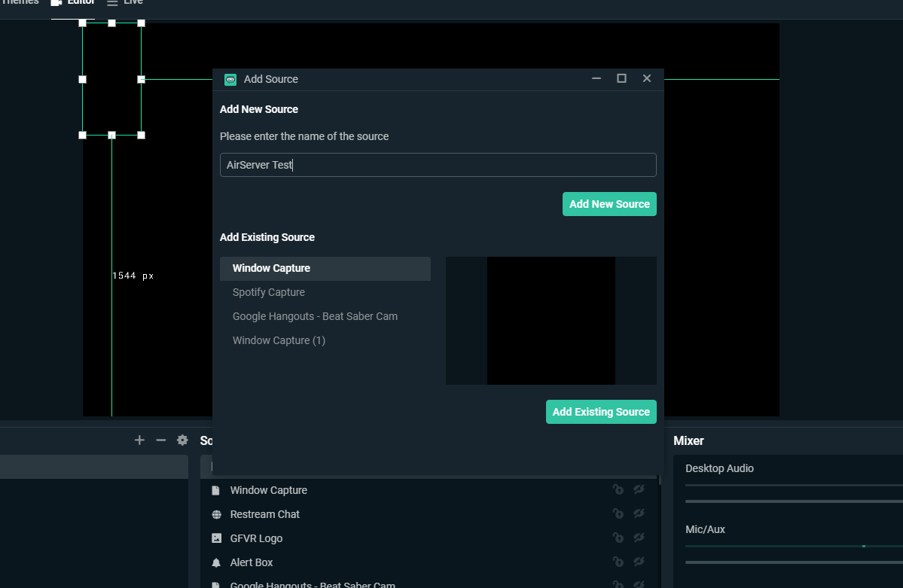Lock the Window Capture source
Viewport: 903px width, 588px height.
pos(618,489)
